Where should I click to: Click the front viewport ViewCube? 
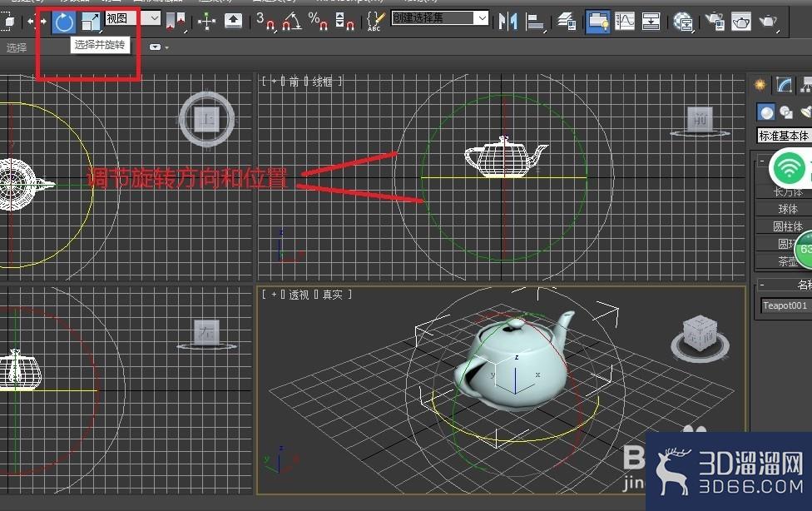click(701, 121)
